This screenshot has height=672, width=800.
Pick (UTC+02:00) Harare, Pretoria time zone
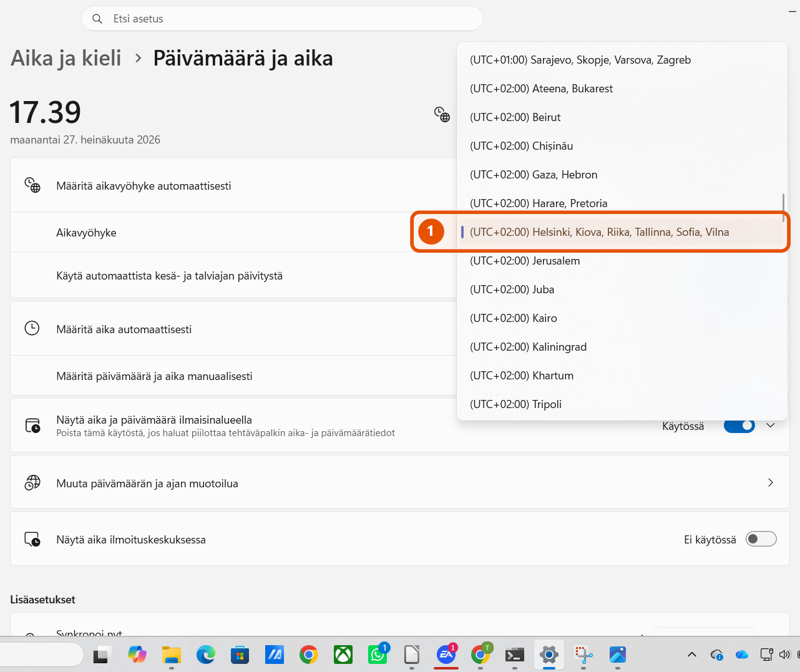pos(622,203)
